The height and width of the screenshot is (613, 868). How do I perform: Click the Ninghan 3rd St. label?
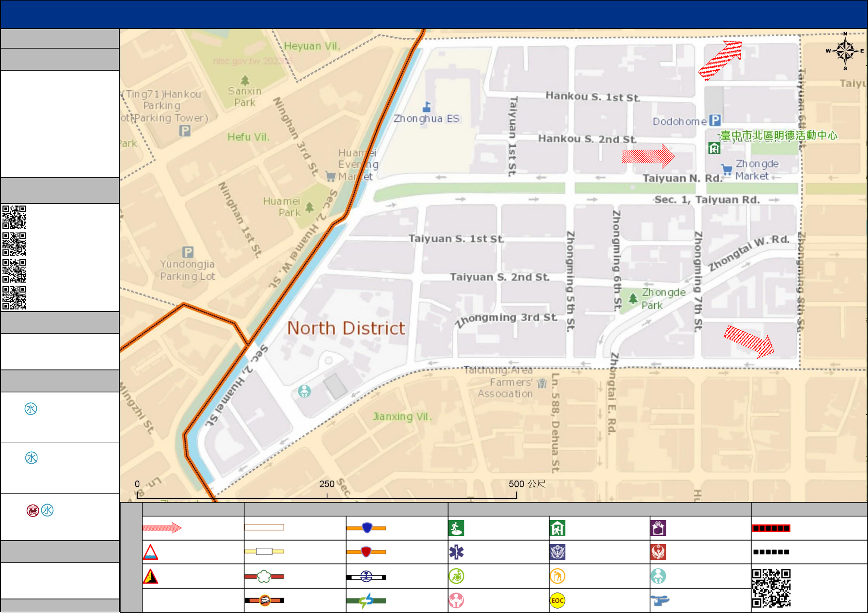tap(296, 137)
